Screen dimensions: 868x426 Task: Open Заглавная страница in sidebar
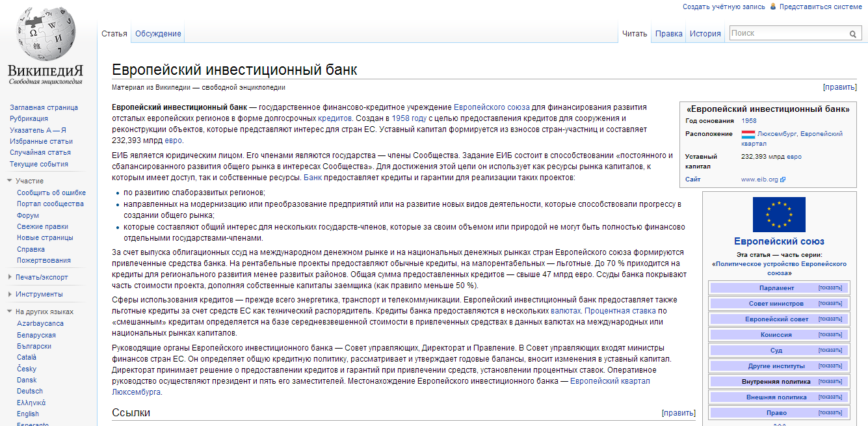click(x=44, y=107)
